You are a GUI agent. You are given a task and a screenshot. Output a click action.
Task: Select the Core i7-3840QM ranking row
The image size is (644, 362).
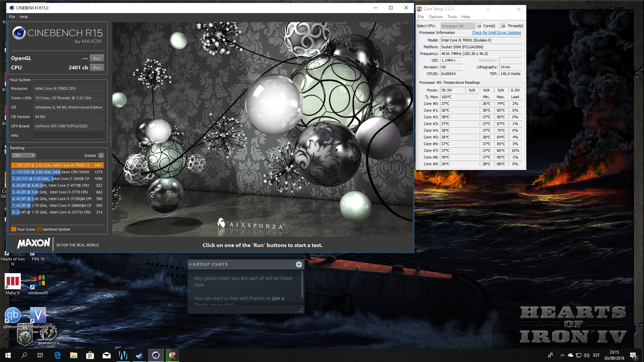click(x=57, y=205)
